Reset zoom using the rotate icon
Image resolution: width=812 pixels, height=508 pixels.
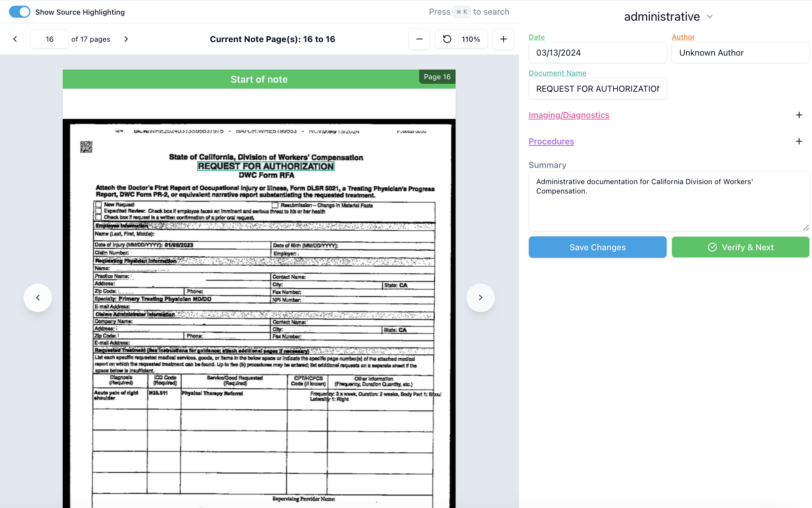pyautogui.click(x=447, y=39)
